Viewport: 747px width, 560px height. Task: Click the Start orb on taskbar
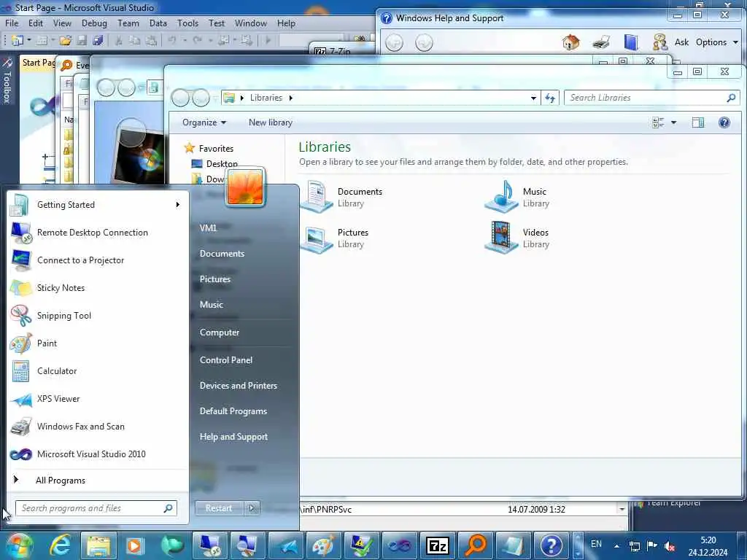coord(18,545)
